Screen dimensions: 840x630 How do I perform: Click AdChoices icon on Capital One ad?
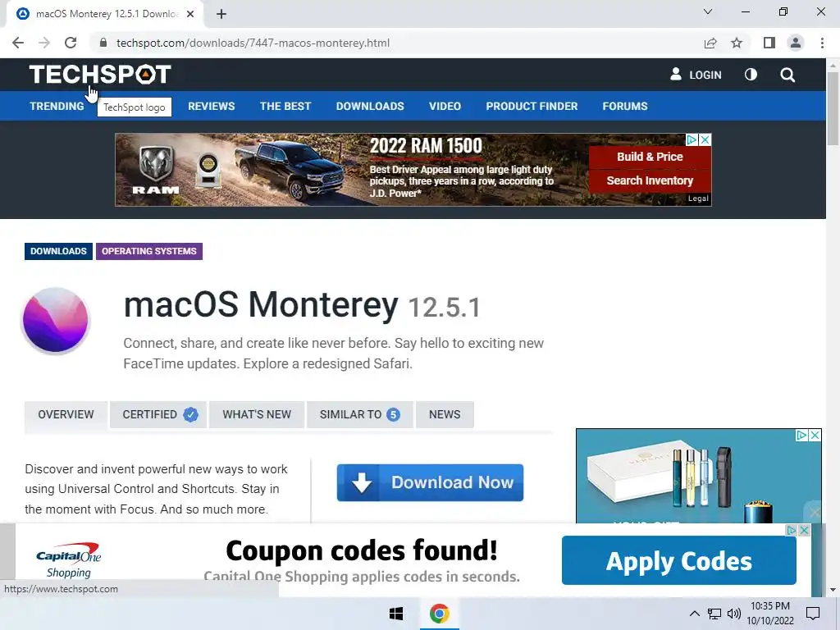[792, 531]
